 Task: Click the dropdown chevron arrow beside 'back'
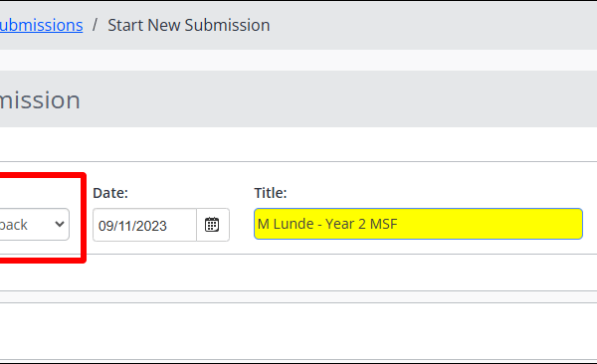click(x=60, y=224)
